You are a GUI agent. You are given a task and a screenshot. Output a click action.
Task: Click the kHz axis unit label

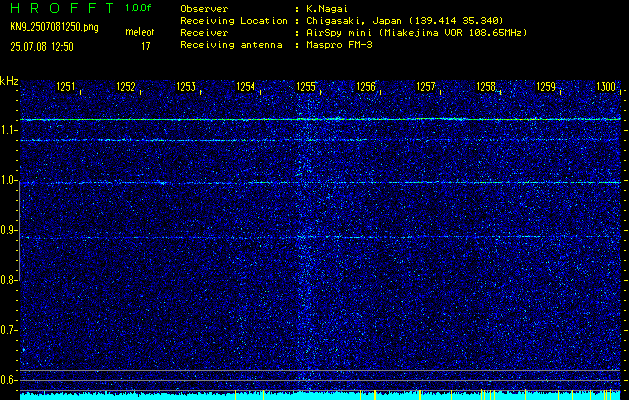(x=9, y=81)
